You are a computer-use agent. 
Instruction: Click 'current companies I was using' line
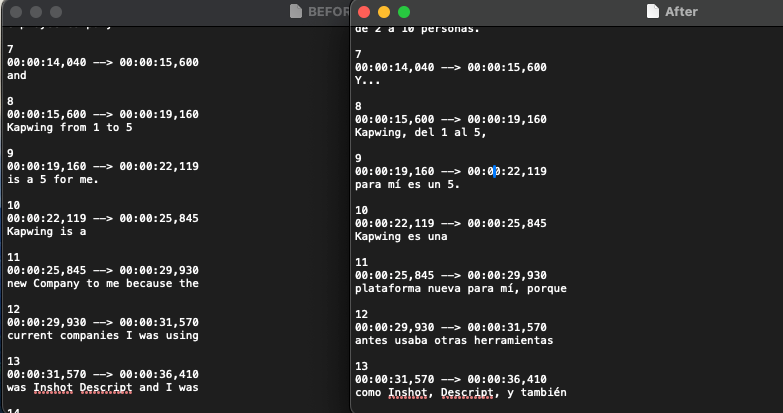103,335
